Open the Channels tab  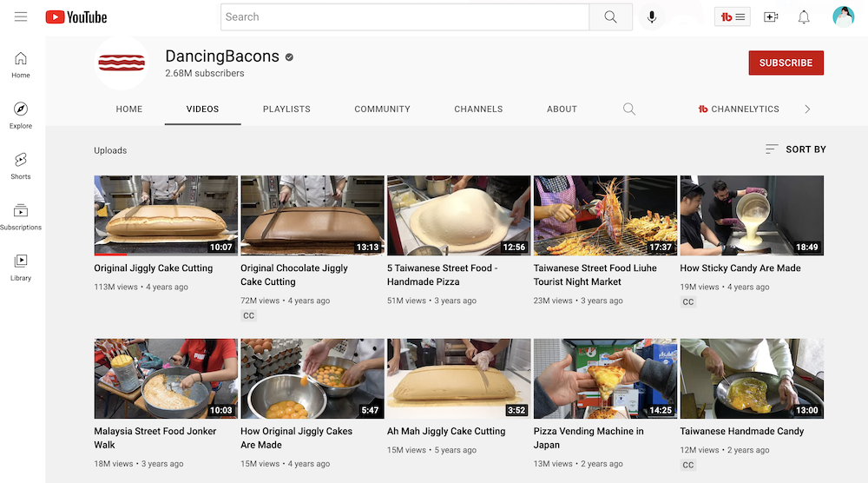(x=479, y=109)
